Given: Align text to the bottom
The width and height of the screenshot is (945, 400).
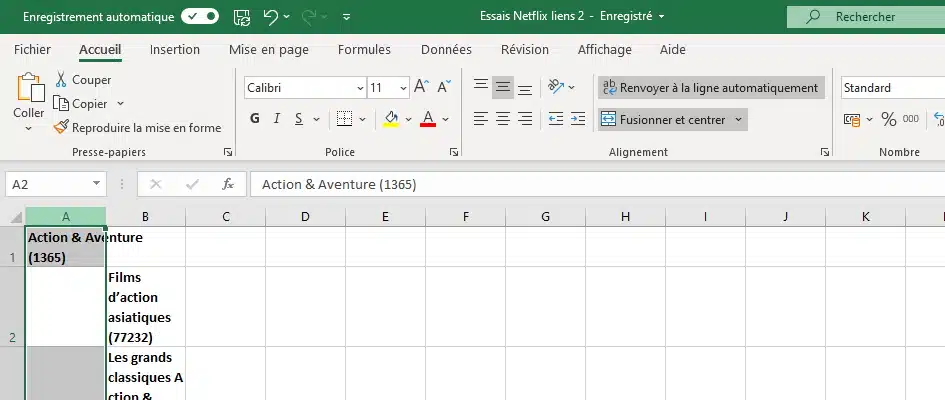Looking at the screenshot, I should pyautogui.click(x=525, y=88).
